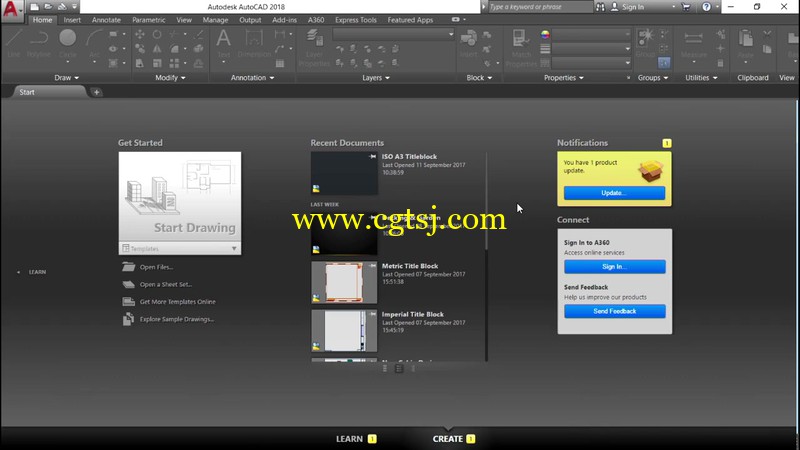Image resolution: width=800 pixels, height=450 pixels.
Task: Open the Express Tools ribbon tab
Action: 356,20
